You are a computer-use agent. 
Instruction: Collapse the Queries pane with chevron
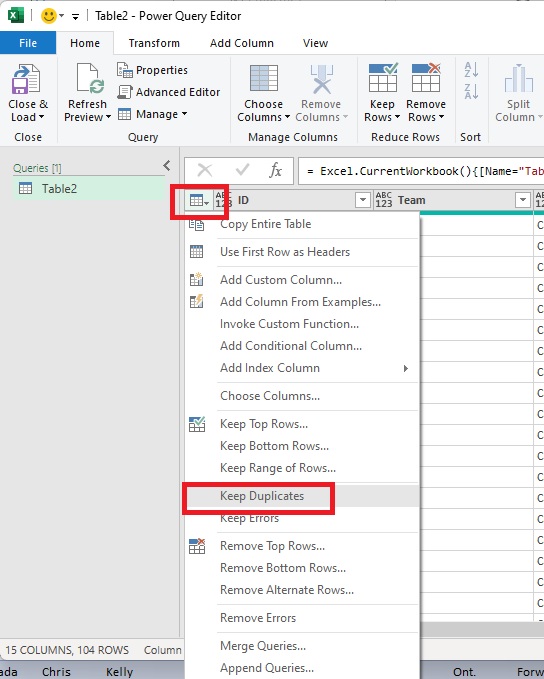pos(167,165)
